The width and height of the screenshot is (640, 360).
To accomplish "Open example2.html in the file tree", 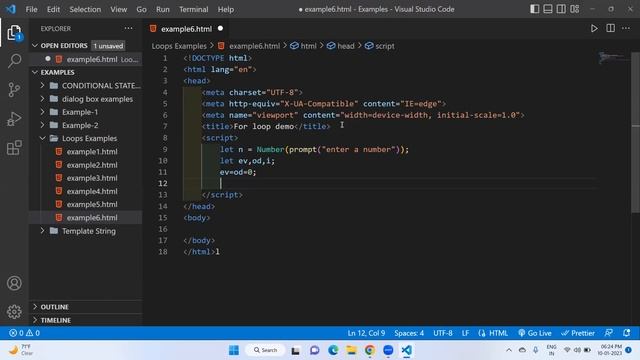I will point(86,165).
